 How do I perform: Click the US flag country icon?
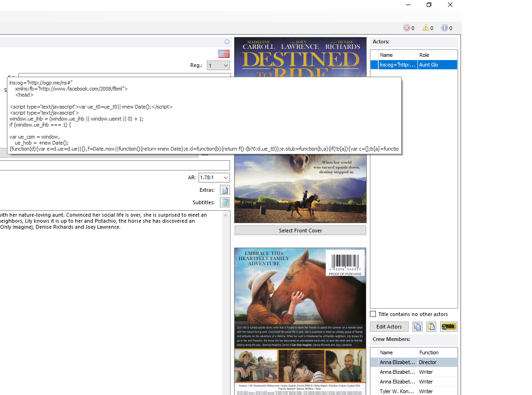224,54
